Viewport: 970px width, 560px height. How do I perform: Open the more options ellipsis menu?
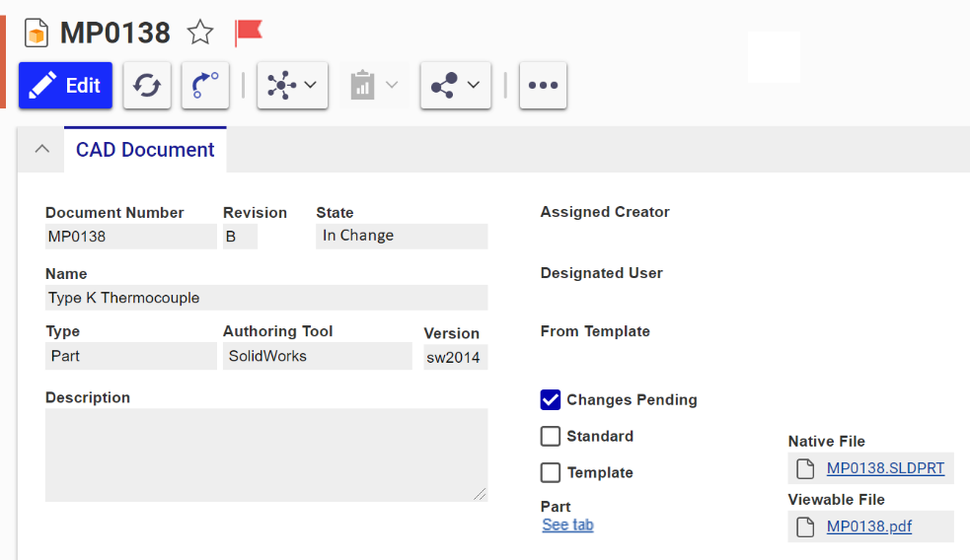(x=543, y=86)
